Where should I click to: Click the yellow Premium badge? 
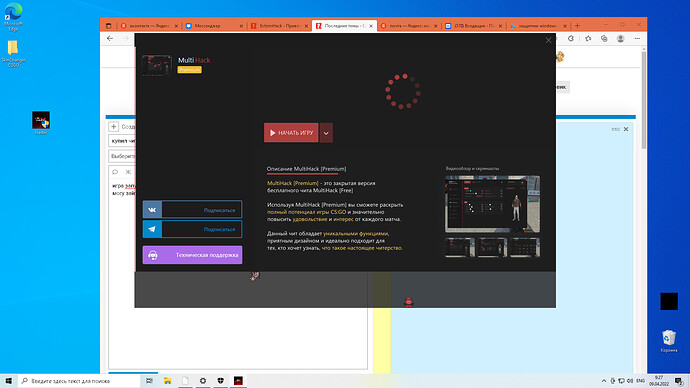tap(189, 70)
